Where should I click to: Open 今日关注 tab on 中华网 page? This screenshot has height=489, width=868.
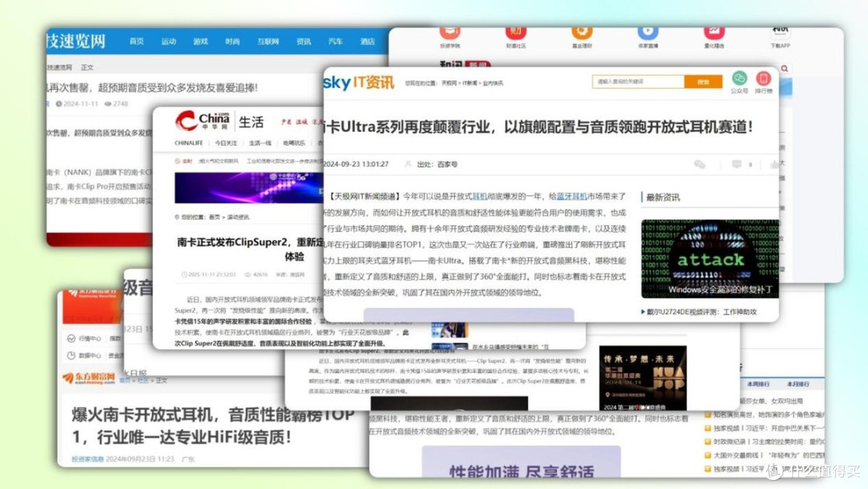(226, 143)
